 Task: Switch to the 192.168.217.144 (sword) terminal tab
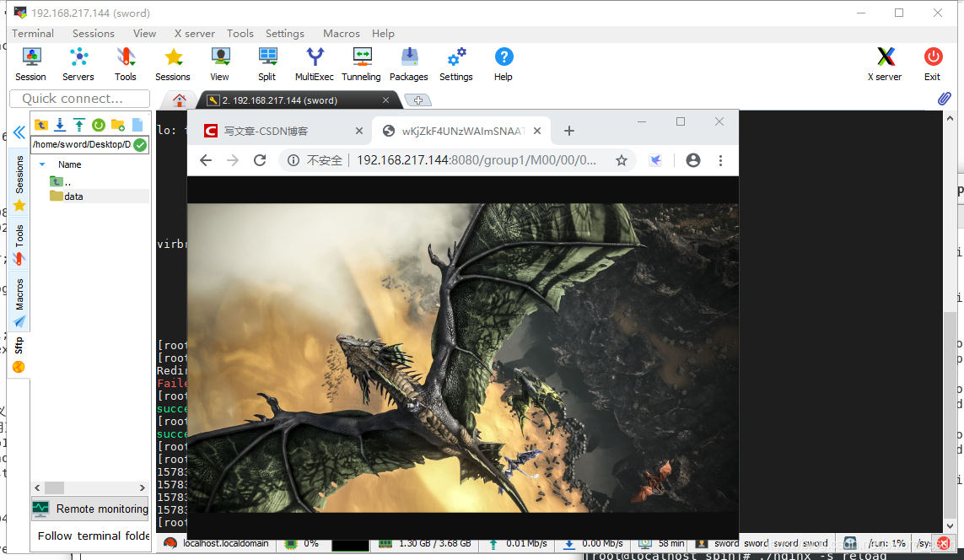click(x=299, y=100)
